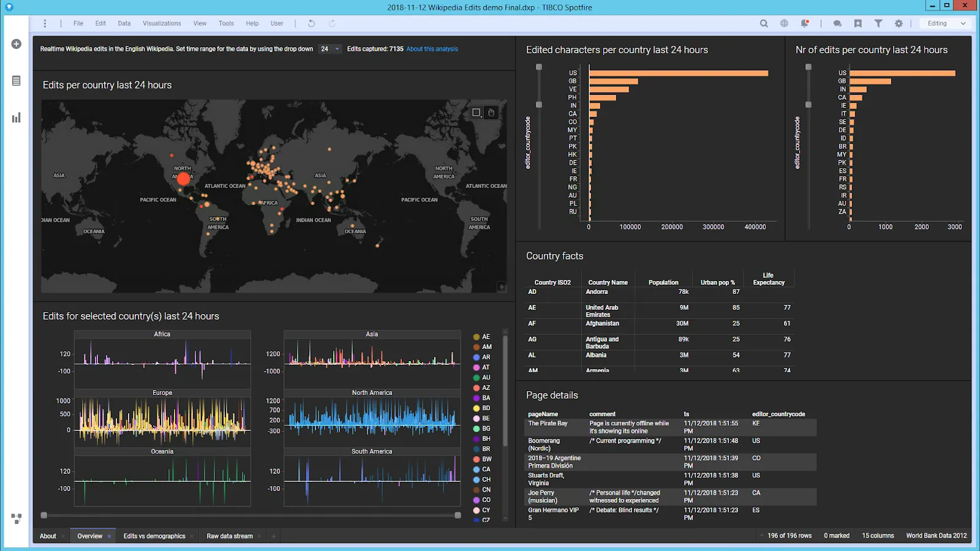The width and height of the screenshot is (980, 551).
Task: Select the pan hand tool on map
Action: tap(491, 112)
